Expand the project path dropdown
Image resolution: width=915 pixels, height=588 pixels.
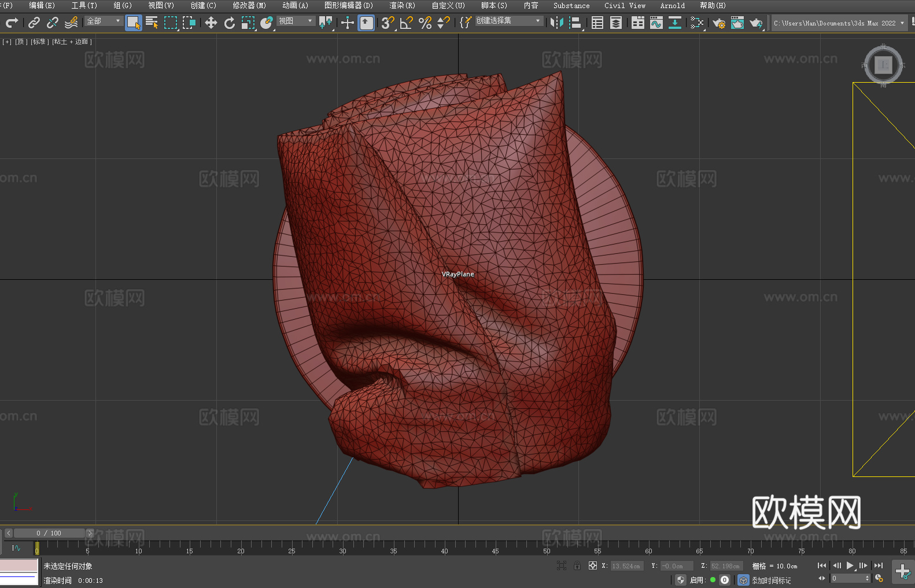click(902, 23)
